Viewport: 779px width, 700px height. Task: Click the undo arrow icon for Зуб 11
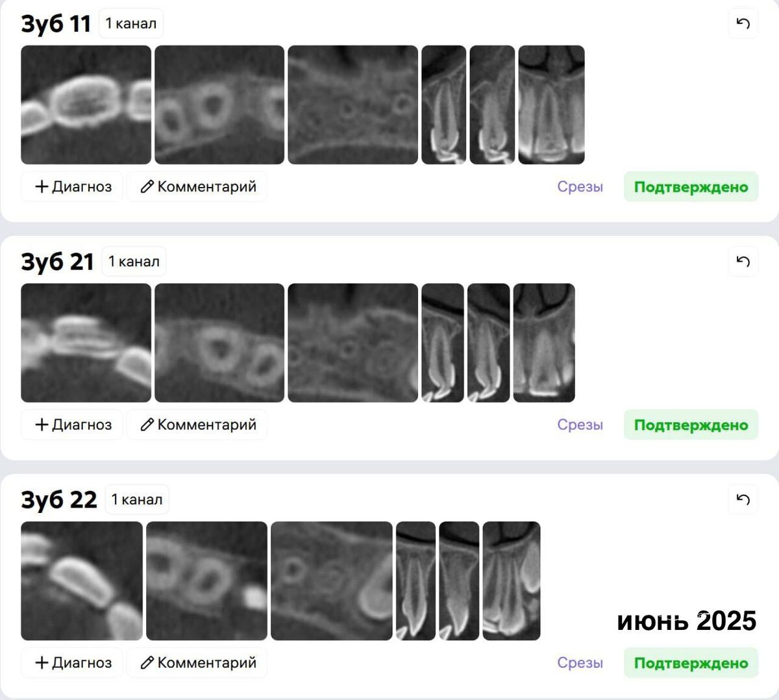click(743, 23)
